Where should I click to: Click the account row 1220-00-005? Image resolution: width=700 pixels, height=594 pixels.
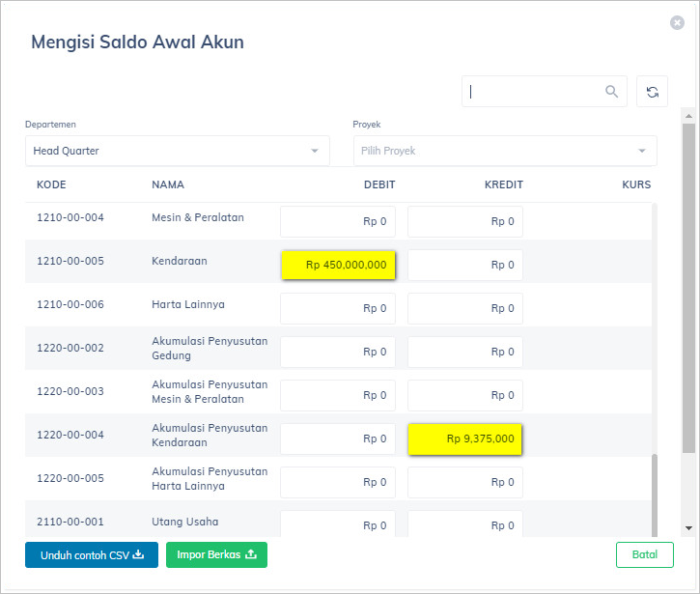point(70,478)
